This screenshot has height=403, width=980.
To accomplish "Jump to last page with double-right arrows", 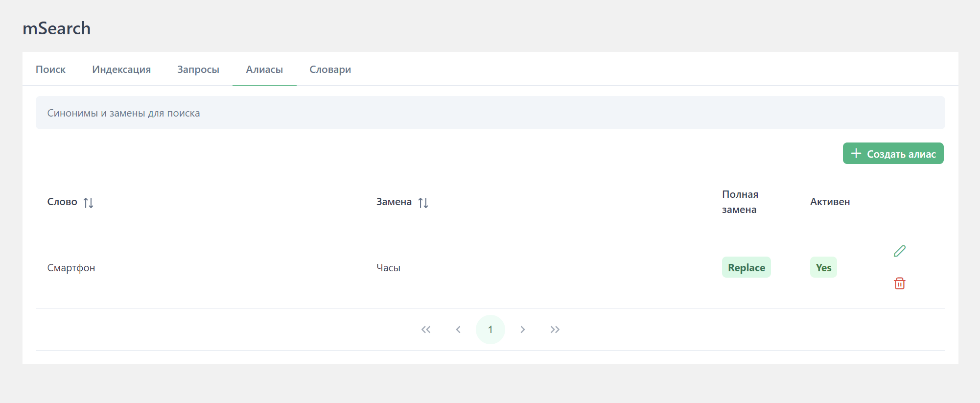I will point(555,330).
